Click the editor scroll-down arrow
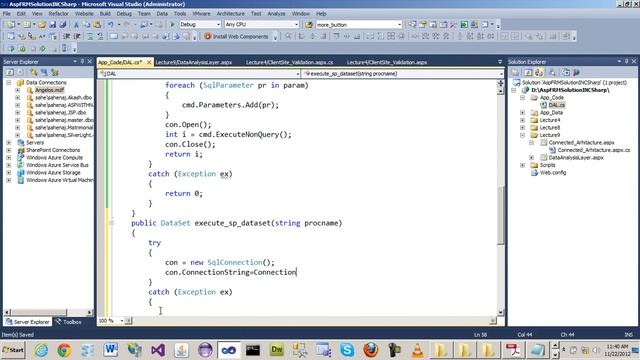 [500, 312]
